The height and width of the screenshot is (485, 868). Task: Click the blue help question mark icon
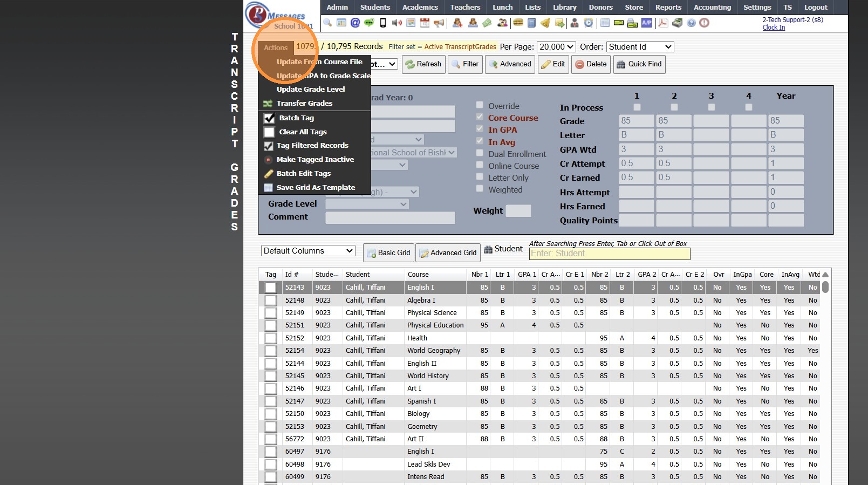click(691, 23)
